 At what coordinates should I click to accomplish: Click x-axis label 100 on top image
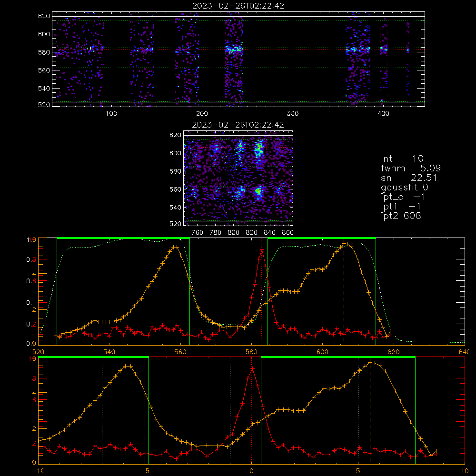pos(111,114)
